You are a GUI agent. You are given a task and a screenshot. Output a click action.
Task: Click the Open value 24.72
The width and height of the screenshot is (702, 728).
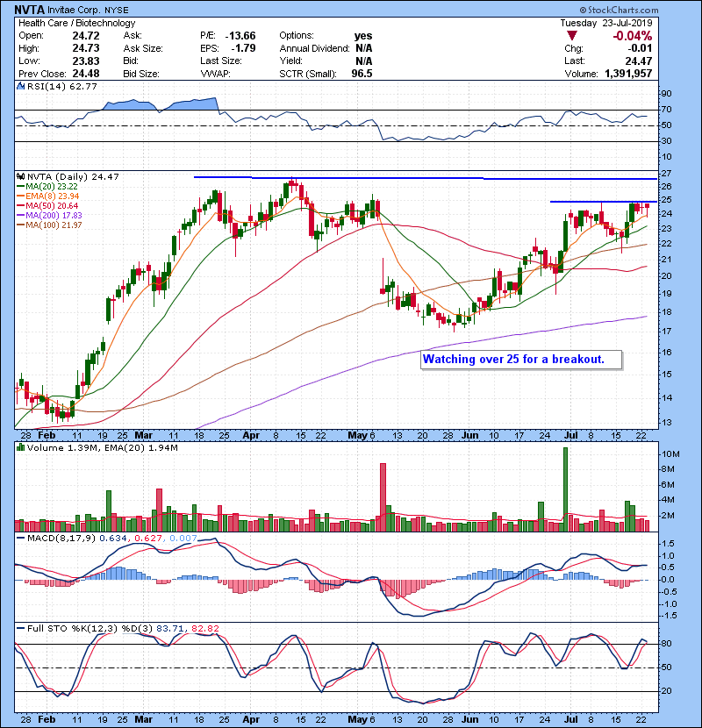[86, 36]
